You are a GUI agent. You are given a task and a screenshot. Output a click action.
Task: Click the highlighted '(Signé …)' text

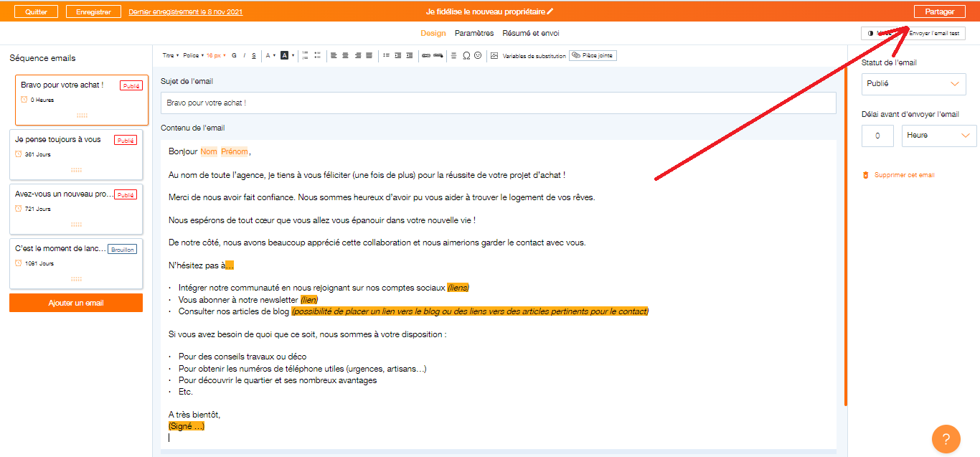pyautogui.click(x=187, y=426)
